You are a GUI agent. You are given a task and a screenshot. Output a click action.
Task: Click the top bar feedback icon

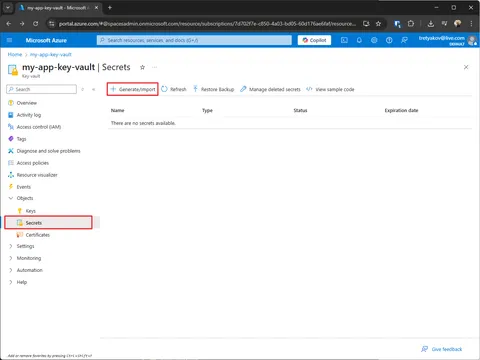click(x=404, y=40)
